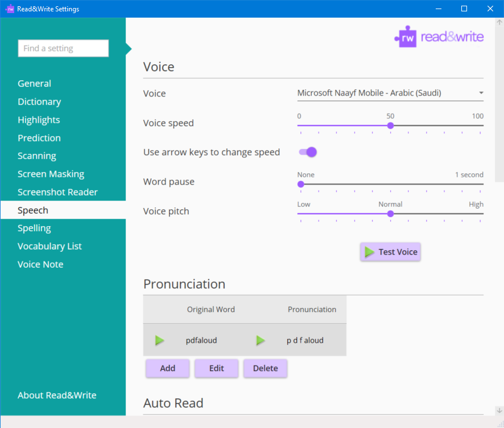The width and height of the screenshot is (504, 428).
Task: Select the p d f aloud pronunciation cell
Action: (x=305, y=340)
